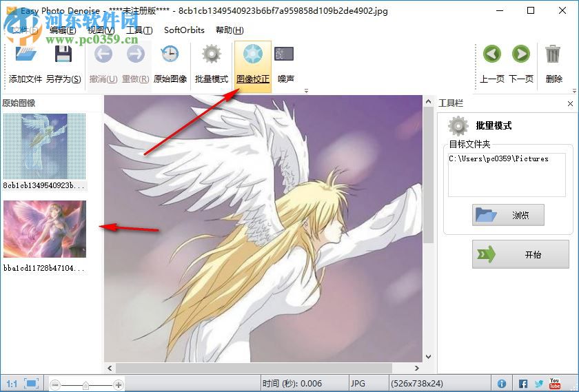Screen dimensions: 579x392
Task: Open the YouTube link icon
Action: click(x=555, y=384)
